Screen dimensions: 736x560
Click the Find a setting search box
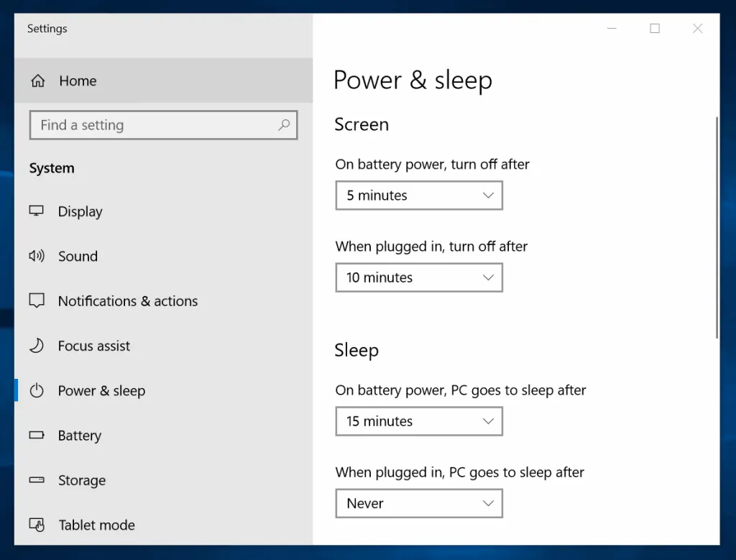click(x=144, y=124)
